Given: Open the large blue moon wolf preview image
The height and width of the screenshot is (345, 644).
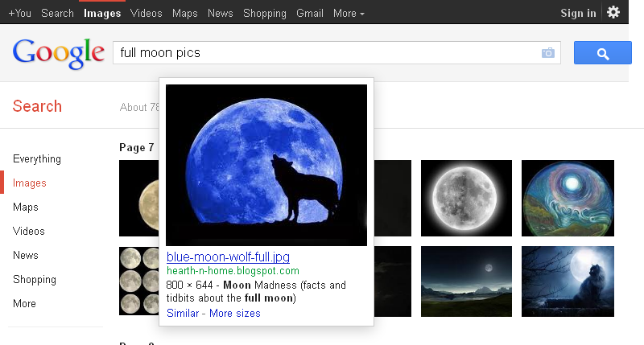Looking at the screenshot, I should tap(266, 166).
